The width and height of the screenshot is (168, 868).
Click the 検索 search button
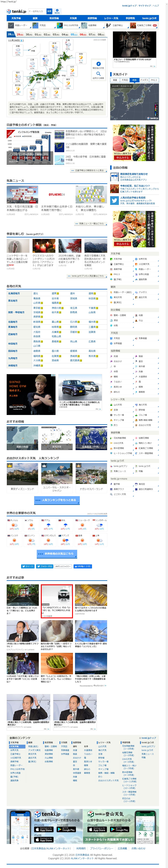[49, 11]
